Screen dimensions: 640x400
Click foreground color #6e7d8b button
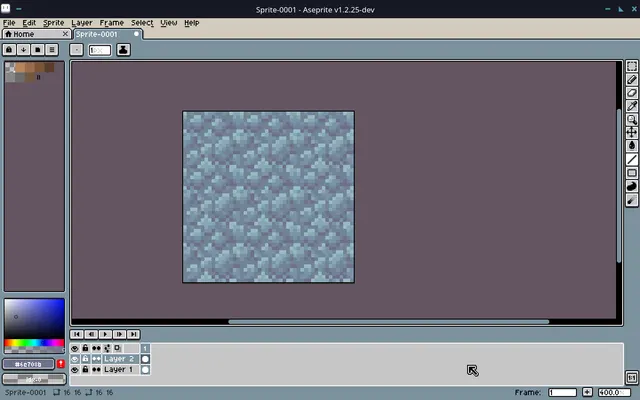point(29,364)
